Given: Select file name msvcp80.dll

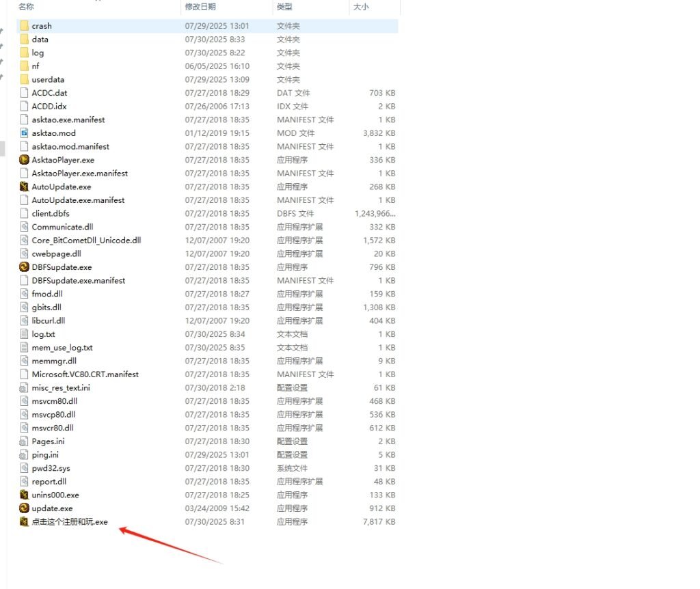Looking at the screenshot, I should [x=53, y=415].
